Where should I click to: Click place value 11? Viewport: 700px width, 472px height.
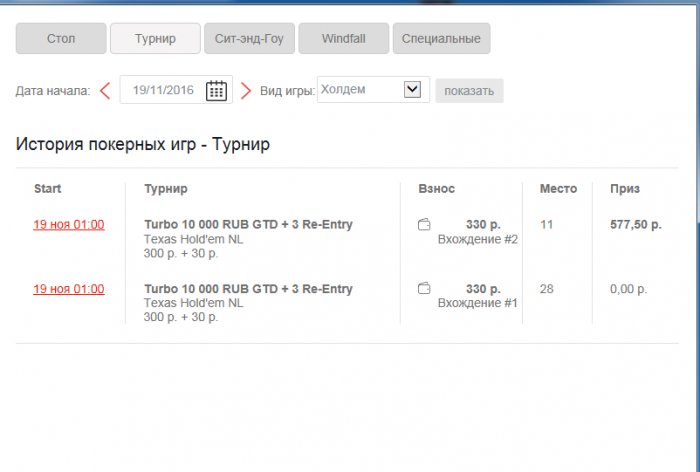coord(546,224)
